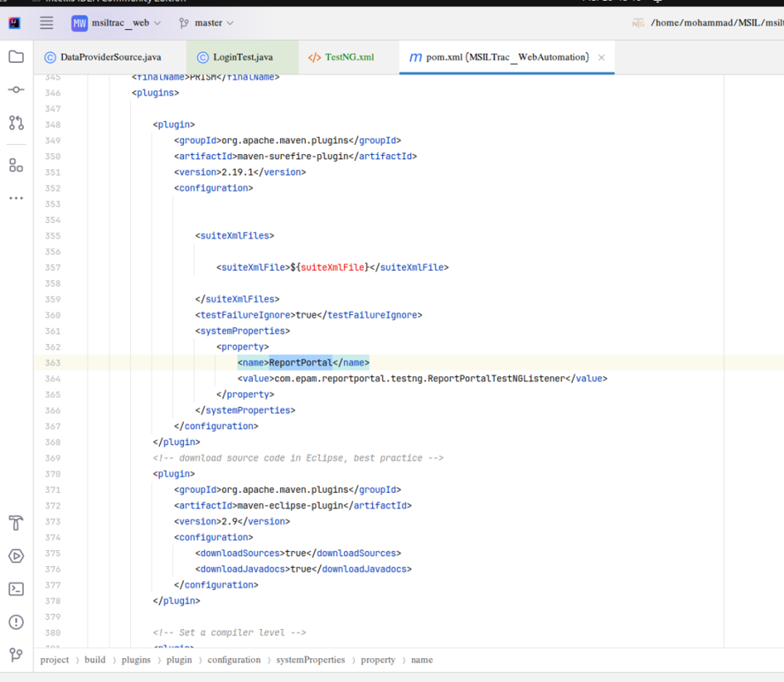Viewport: 784px width, 682px height.
Task: Open the main menu hamburger
Action: pos(46,23)
